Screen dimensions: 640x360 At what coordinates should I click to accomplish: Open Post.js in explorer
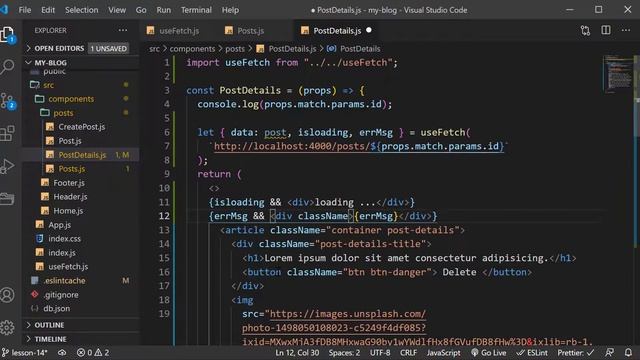(81, 141)
